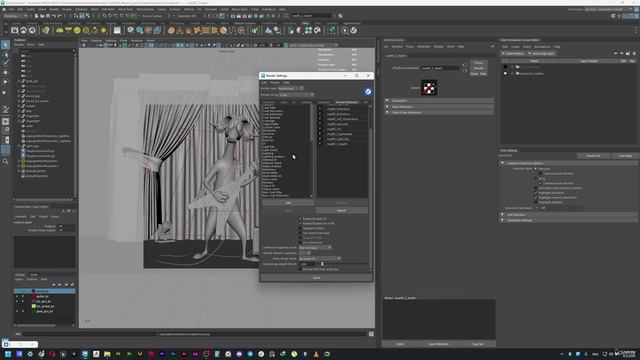Click the Add button under render elements list
Screen dimensions: 640x360
[x=289, y=203]
